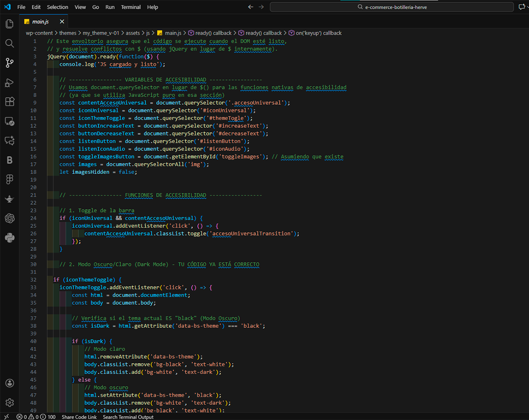This screenshot has height=420, width=529.
Task: Open the Source Control view
Action: (9, 63)
